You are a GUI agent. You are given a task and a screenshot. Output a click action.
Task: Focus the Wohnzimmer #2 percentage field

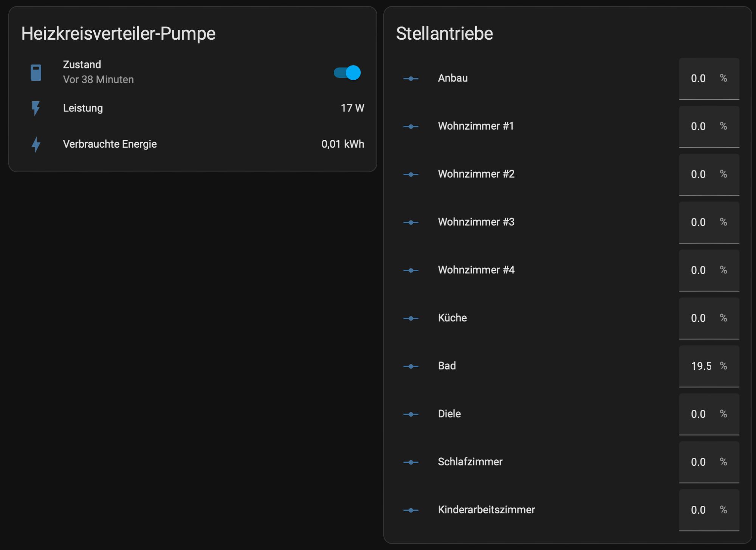coord(709,175)
